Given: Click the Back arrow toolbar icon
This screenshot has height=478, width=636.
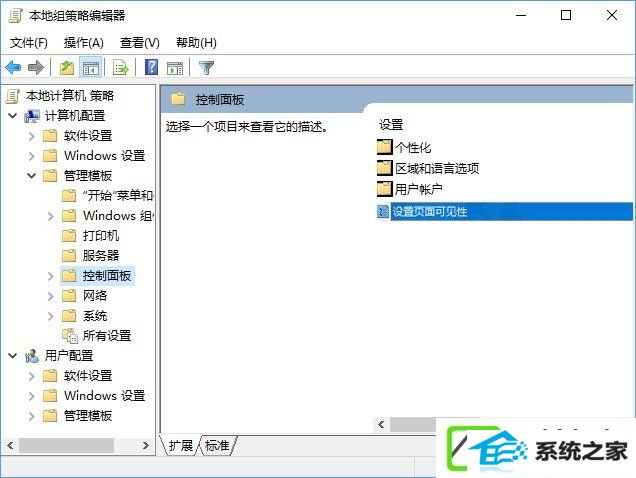Looking at the screenshot, I should pos(13,67).
